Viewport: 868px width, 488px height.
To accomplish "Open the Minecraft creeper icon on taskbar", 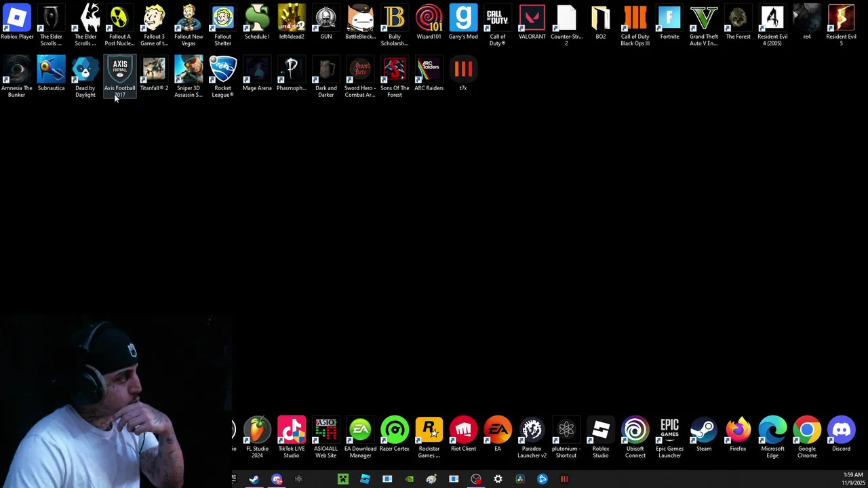I will coord(343,479).
